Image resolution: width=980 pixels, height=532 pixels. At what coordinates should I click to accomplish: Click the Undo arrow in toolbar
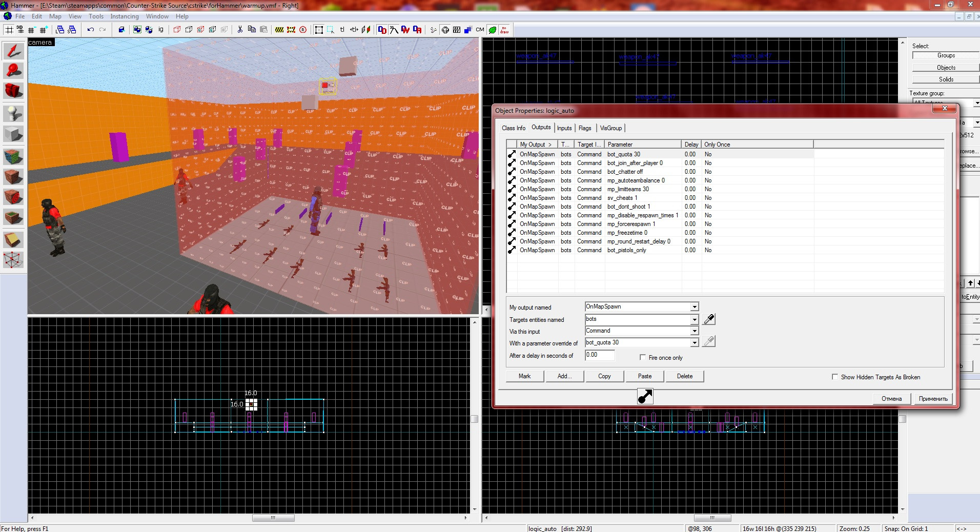click(x=91, y=30)
